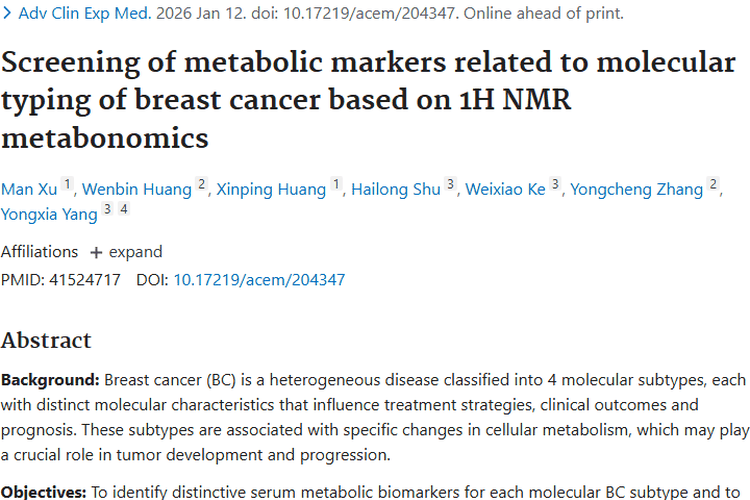
Task: Expand the Affiliations list
Action: coord(126,252)
